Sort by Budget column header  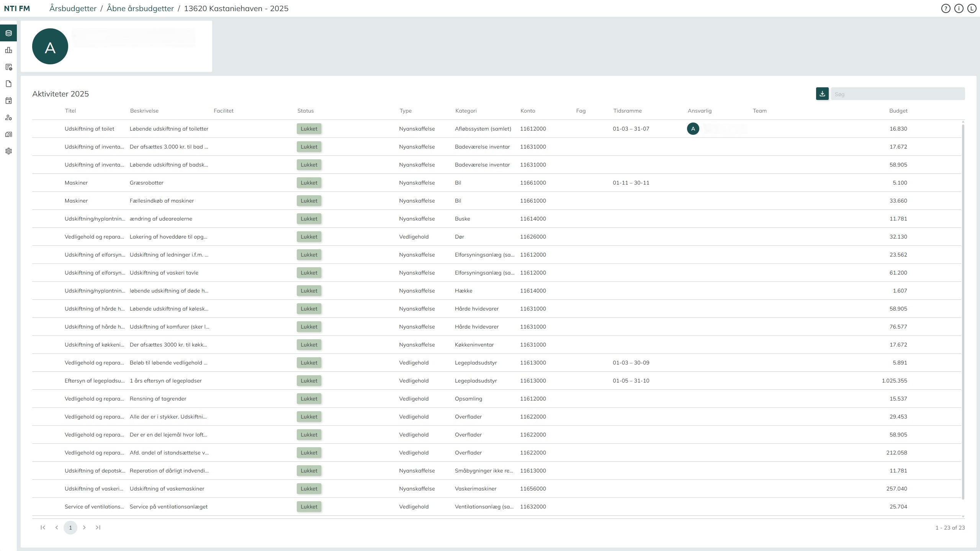click(x=898, y=111)
